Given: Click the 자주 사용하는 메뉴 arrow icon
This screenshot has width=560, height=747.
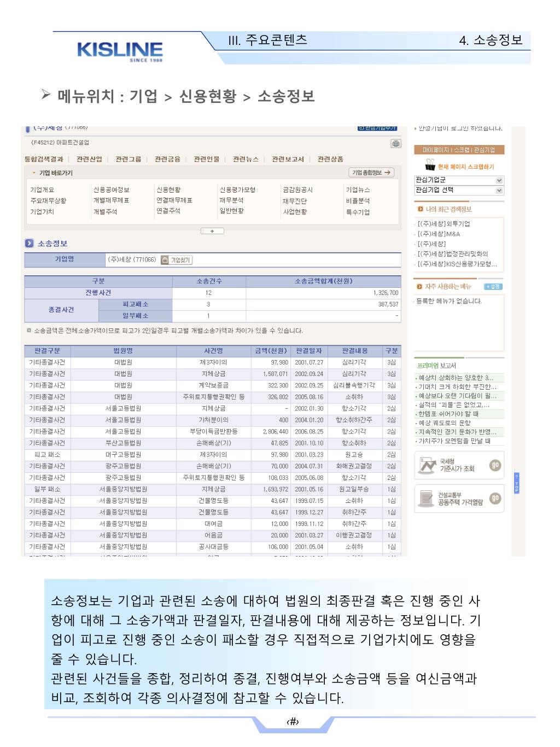Looking at the screenshot, I should point(419,287).
